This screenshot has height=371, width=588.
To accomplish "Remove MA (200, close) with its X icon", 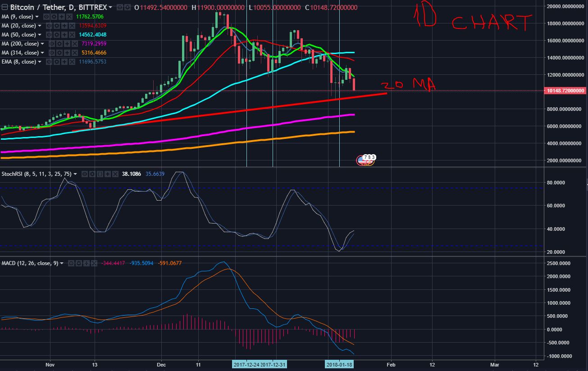I will [75, 44].
